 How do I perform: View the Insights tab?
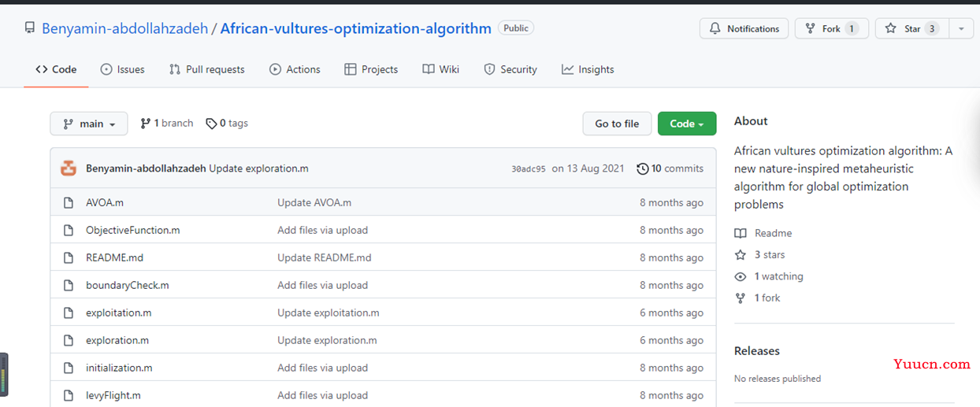588,69
